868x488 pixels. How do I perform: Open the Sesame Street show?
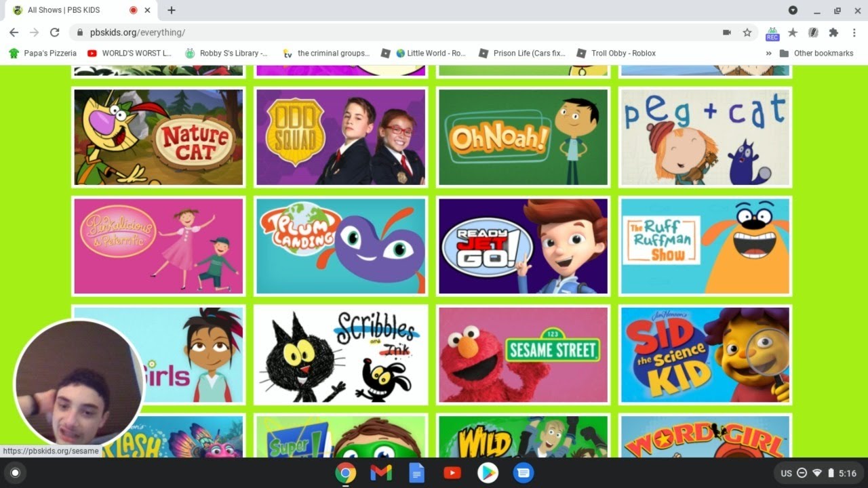click(x=524, y=354)
